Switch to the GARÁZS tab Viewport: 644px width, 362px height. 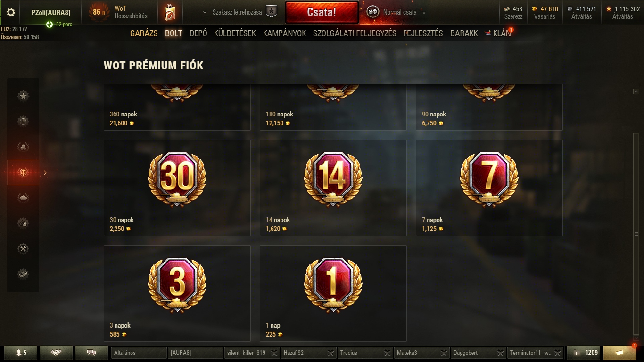coord(144,33)
